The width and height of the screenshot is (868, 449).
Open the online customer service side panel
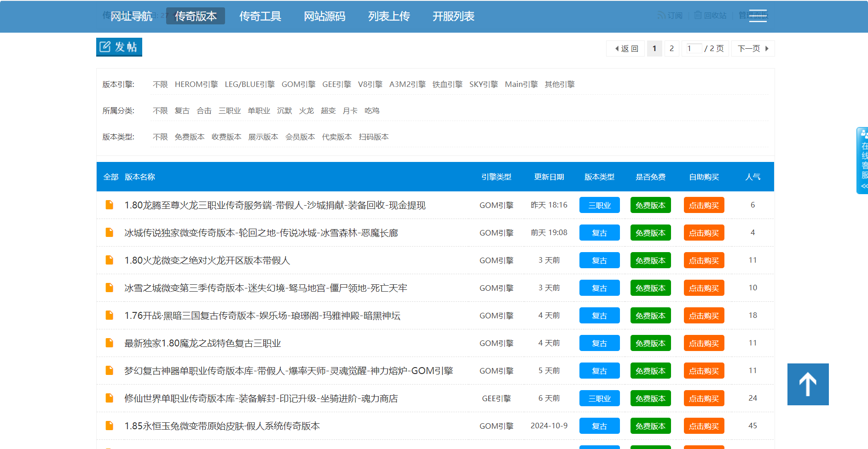[862, 160]
